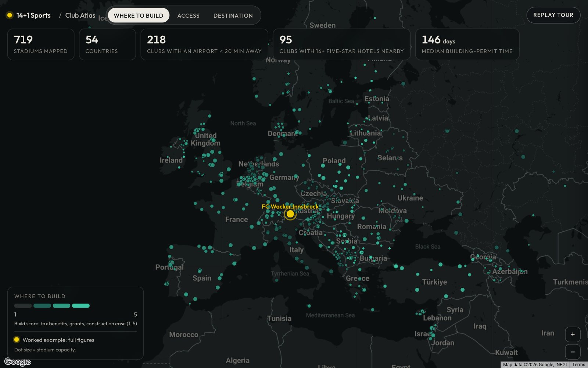Click the 95 five-star hotels stat card
This screenshot has width=588, height=368.
pyautogui.click(x=341, y=45)
